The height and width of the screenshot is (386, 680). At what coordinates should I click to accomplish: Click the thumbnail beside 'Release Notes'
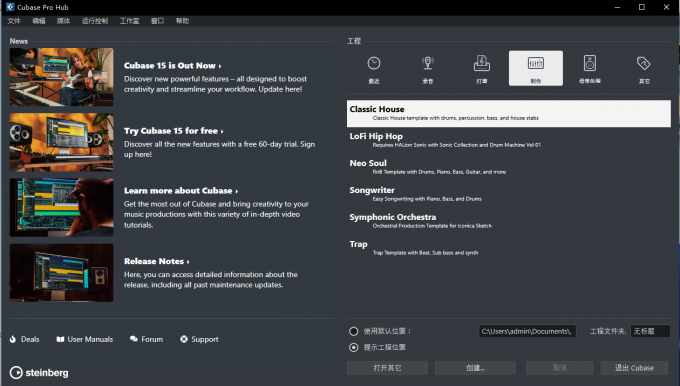coord(62,273)
